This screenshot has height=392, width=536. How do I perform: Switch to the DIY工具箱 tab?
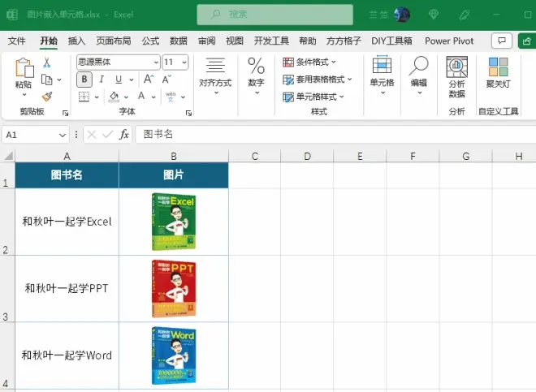pos(391,41)
